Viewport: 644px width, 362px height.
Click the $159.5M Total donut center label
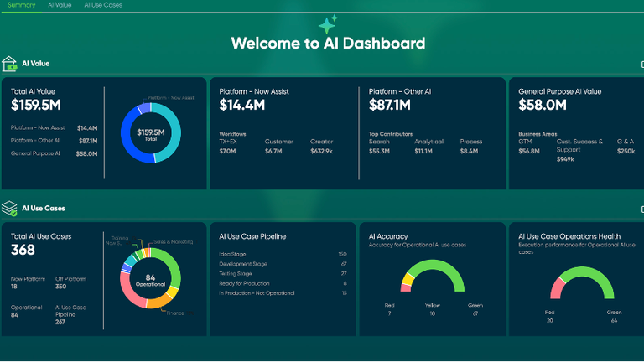coord(151,134)
